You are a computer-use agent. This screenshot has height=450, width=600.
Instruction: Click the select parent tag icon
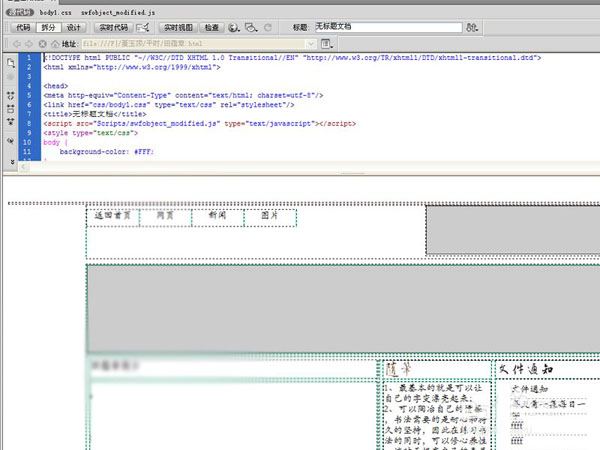pos(11,140)
